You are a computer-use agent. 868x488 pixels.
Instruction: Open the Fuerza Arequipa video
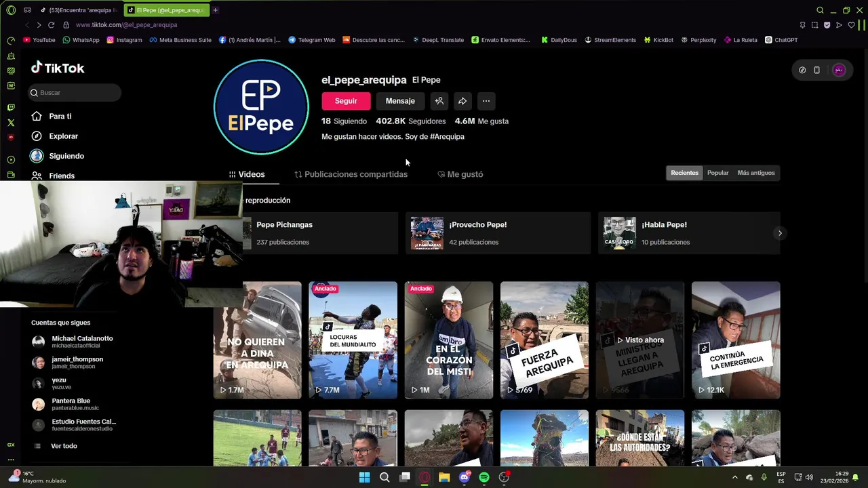point(545,340)
